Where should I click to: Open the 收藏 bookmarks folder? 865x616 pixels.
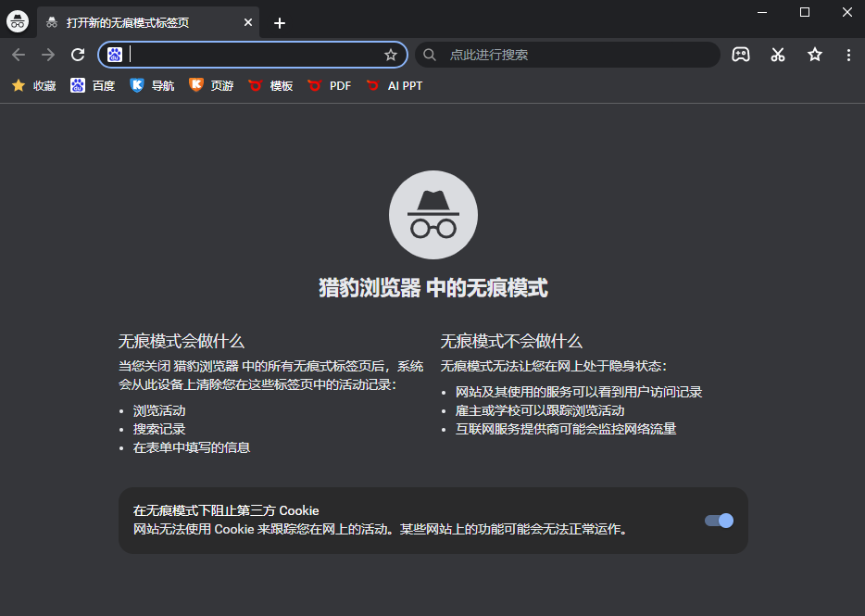pyautogui.click(x=34, y=85)
